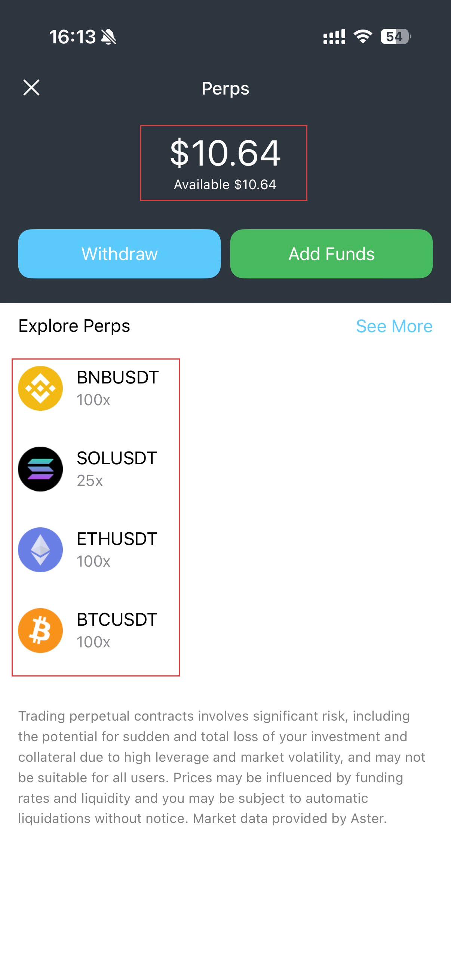Viewport: 451px width, 980px height.
Task: Tap the 16:13 clock in status bar
Action: (x=72, y=37)
